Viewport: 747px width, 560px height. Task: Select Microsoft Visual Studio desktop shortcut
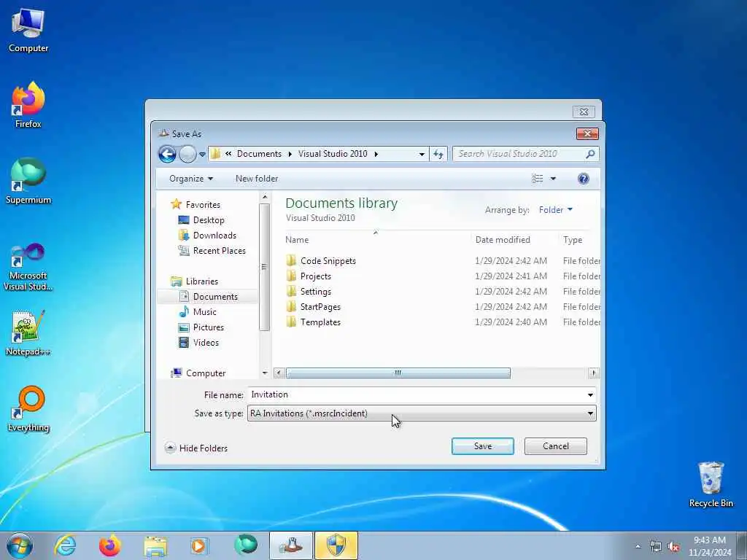pos(28,267)
